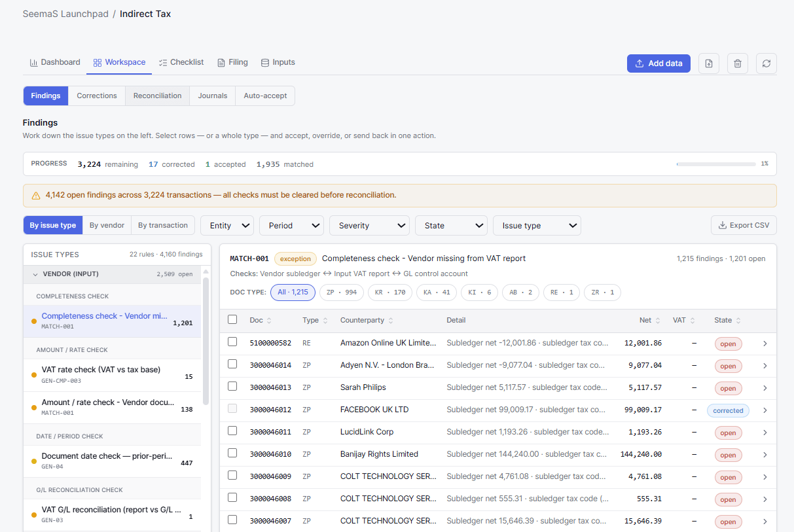
Task: Open the Entity filter dropdown
Action: click(227, 225)
